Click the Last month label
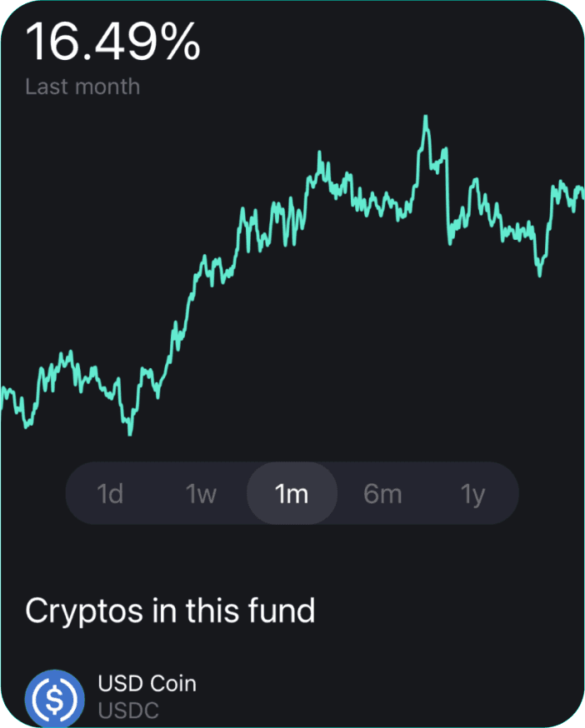 pos(82,87)
